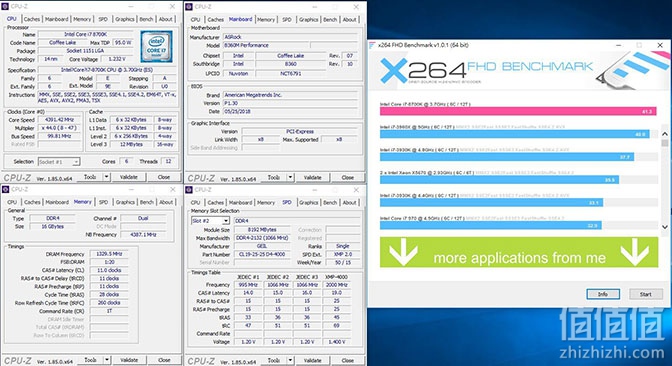Switch to the Caches tab in the CPU window
The width and height of the screenshot is (672, 366).
pyautogui.click(x=32, y=19)
